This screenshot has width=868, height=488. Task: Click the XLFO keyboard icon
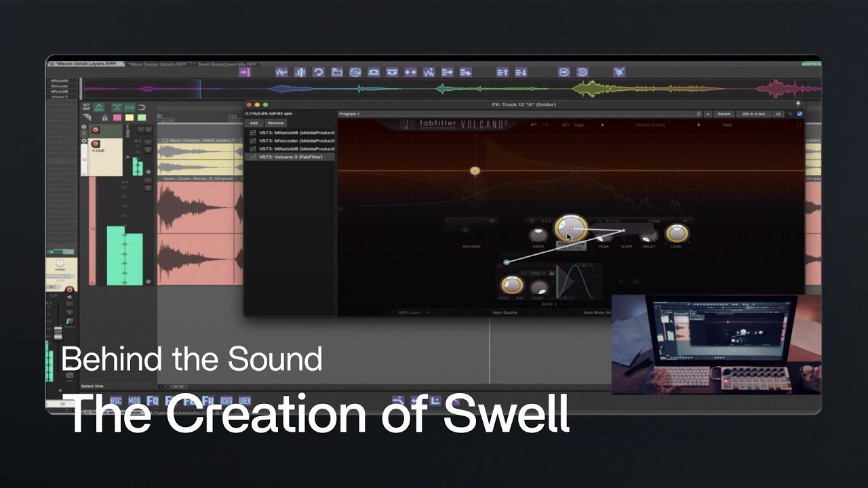(x=551, y=273)
